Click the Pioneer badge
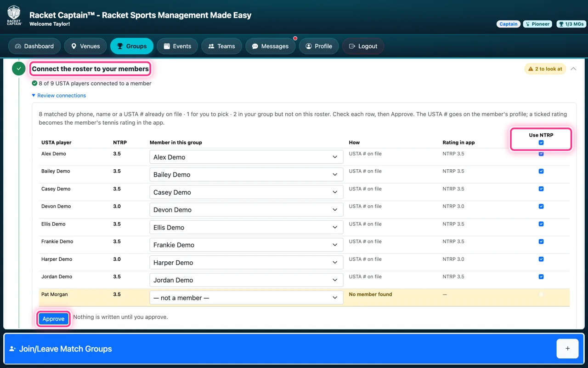Image resolution: width=588 pixels, height=368 pixels. point(538,24)
